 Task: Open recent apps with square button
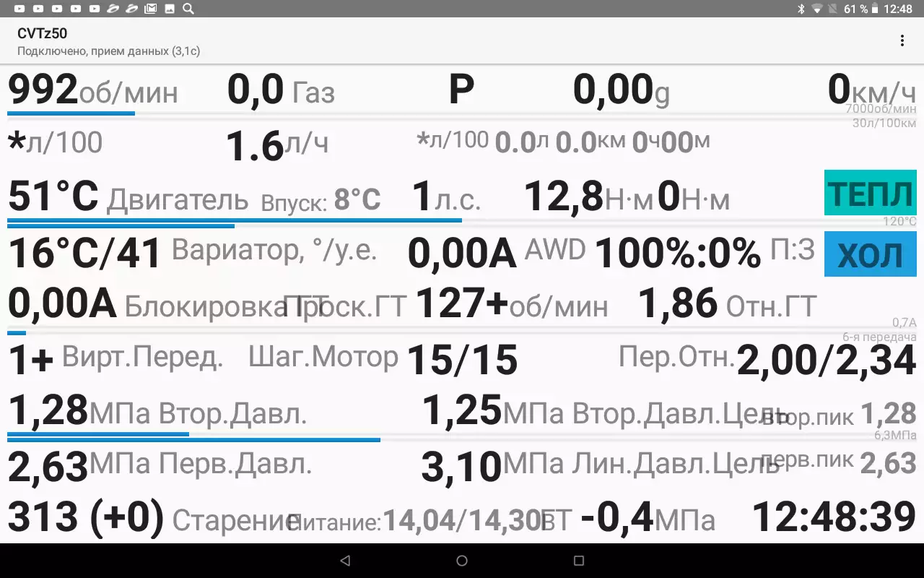click(x=578, y=561)
